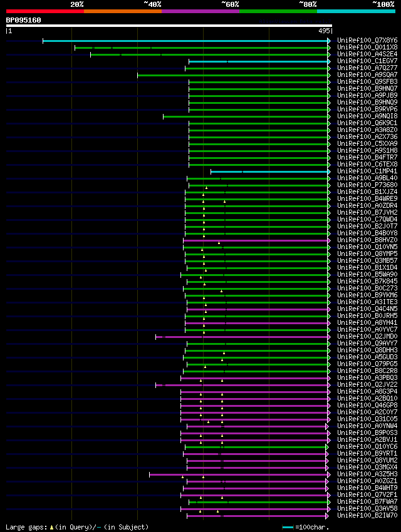Click the UniRef100_C1MP41 hit label

[367, 171]
